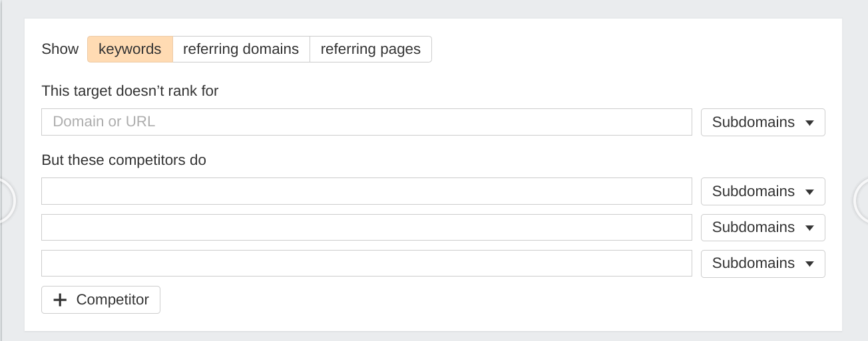Image resolution: width=868 pixels, height=341 pixels.
Task: Click the plus icon beside Competitor
Action: click(60, 300)
